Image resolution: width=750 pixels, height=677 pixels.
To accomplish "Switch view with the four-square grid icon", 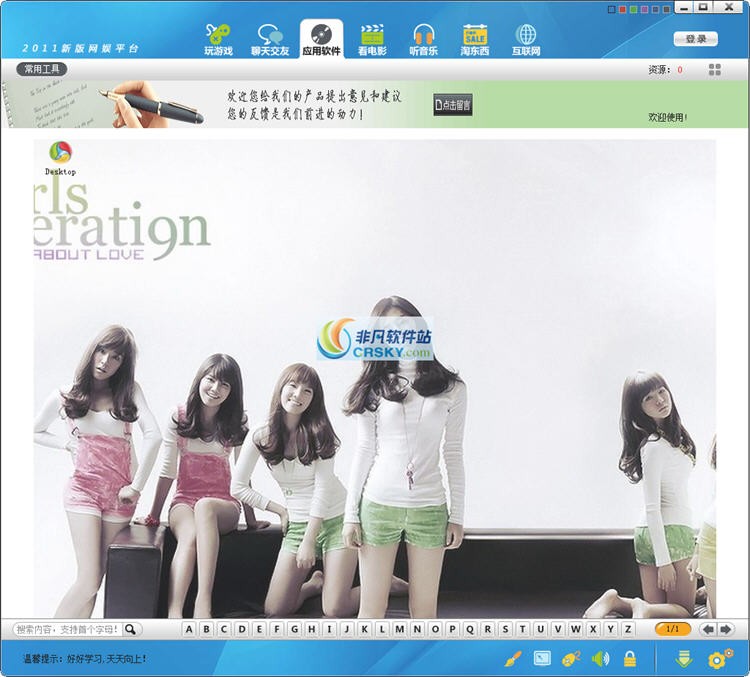I will (x=715, y=70).
